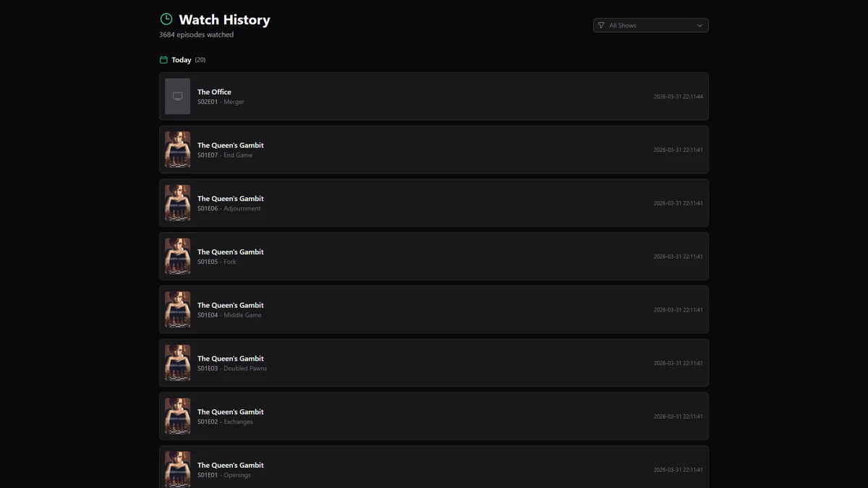Click the End Game episode poster thumbnail
868x488 pixels.
tap(177, 150)
